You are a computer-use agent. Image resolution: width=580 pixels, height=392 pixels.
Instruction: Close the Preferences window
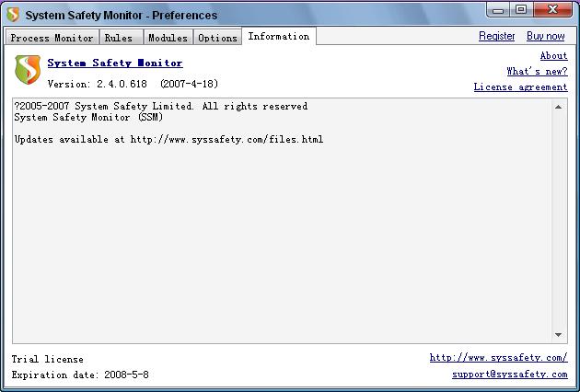click(x=552, y=9)
